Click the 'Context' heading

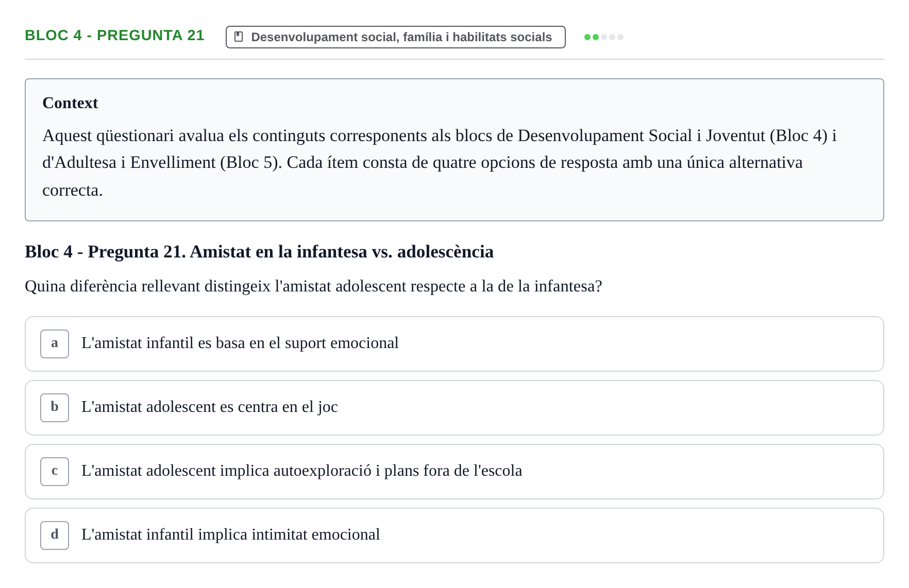click(x=70, y=103)
